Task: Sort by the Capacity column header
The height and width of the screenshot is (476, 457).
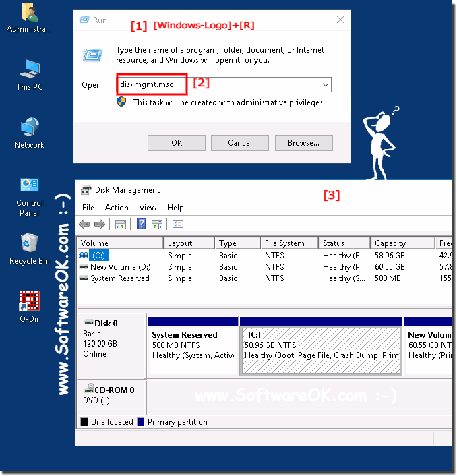Action: tap(402, 243)
